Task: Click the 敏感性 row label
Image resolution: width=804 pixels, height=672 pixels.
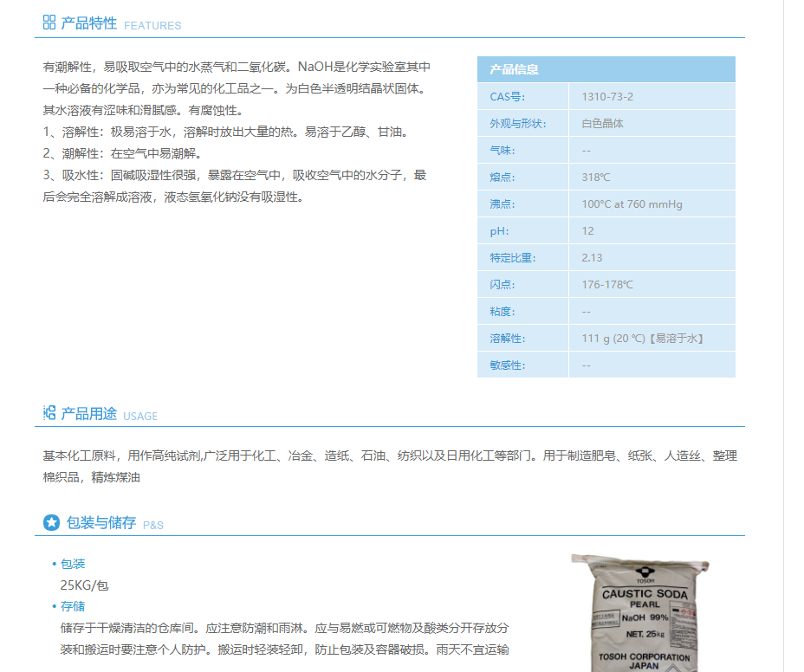Action: 508,365
